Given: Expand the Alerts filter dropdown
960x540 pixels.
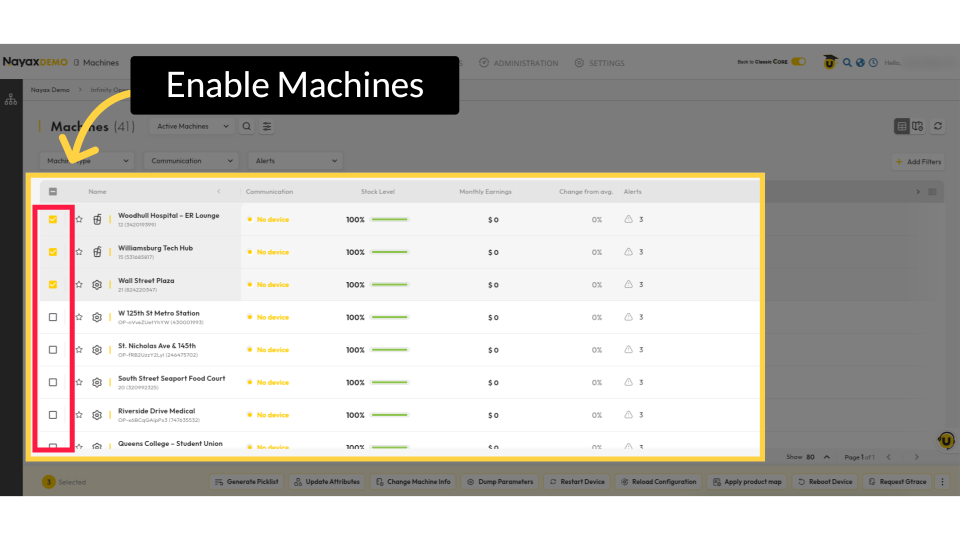Looking at the screenshot, I should pos(297,161).
